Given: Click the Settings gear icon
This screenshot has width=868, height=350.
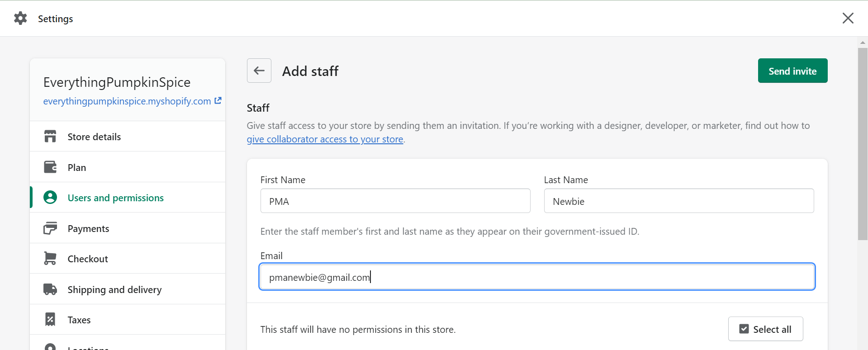Looking at the screenshot, I should (20, 19).
